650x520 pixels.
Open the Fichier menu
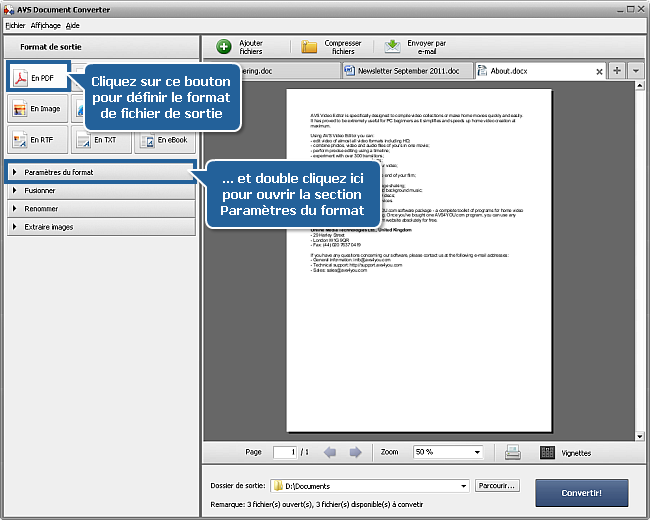point(15,25)
